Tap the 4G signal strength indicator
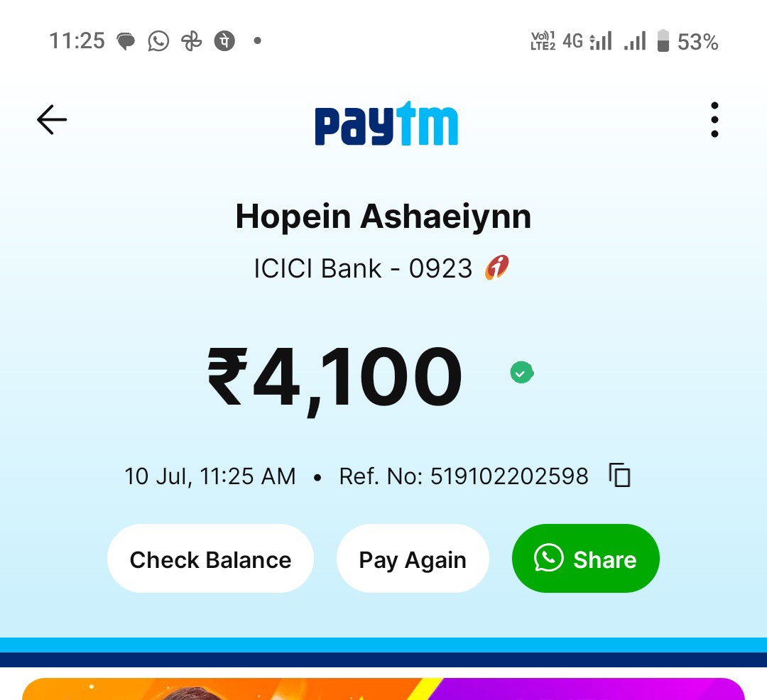This screenshot has width=767, height=700. (587, 41)
